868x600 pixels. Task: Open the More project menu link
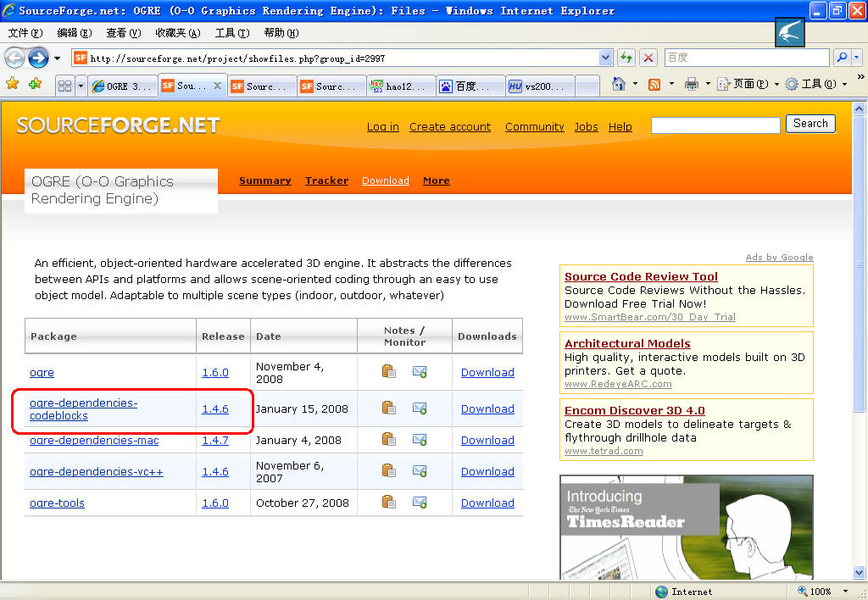pyautogui.click(x=437, y=181)
